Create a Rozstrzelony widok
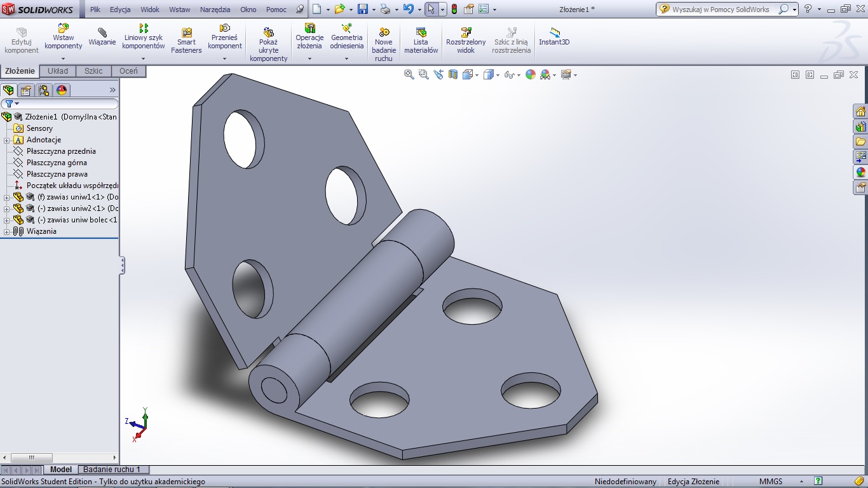Image resolution: width=868 pixels, height=488 pixels. [x=466, y=41]
